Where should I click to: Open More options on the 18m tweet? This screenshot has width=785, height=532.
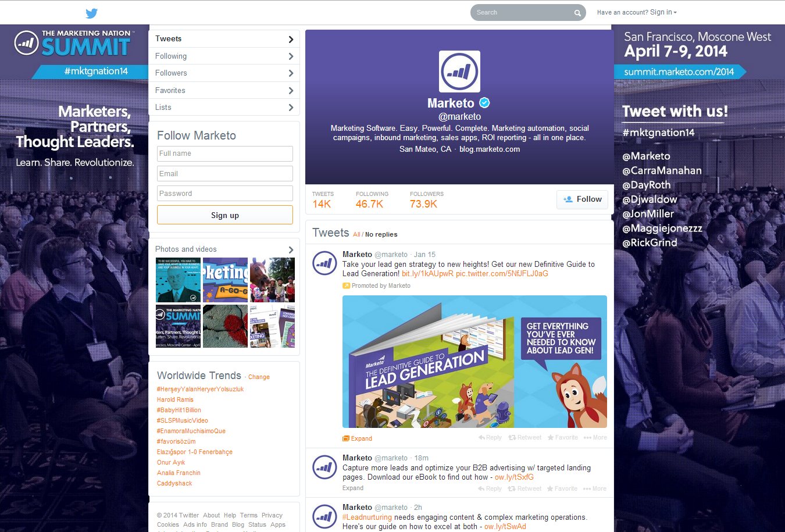pos(595,489)
